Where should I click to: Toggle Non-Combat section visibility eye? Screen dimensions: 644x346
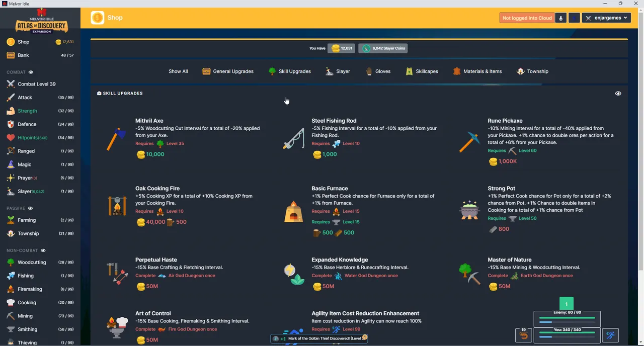point(43,250)
